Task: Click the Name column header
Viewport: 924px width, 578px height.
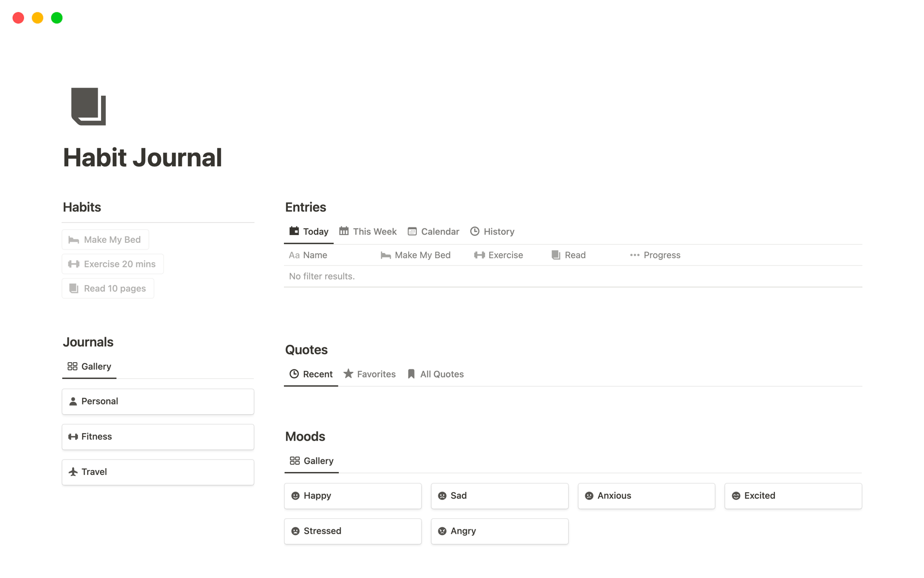Action: [x=308, y=255]
